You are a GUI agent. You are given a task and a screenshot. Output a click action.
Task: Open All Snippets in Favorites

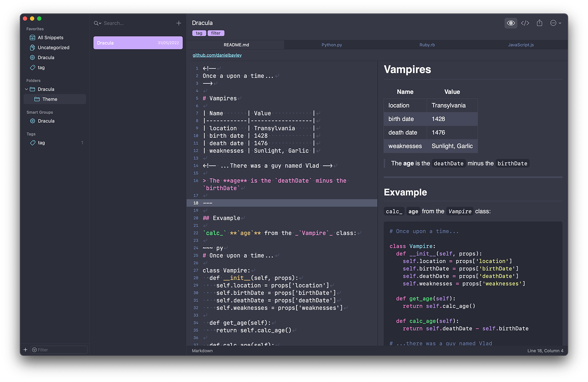50,37
